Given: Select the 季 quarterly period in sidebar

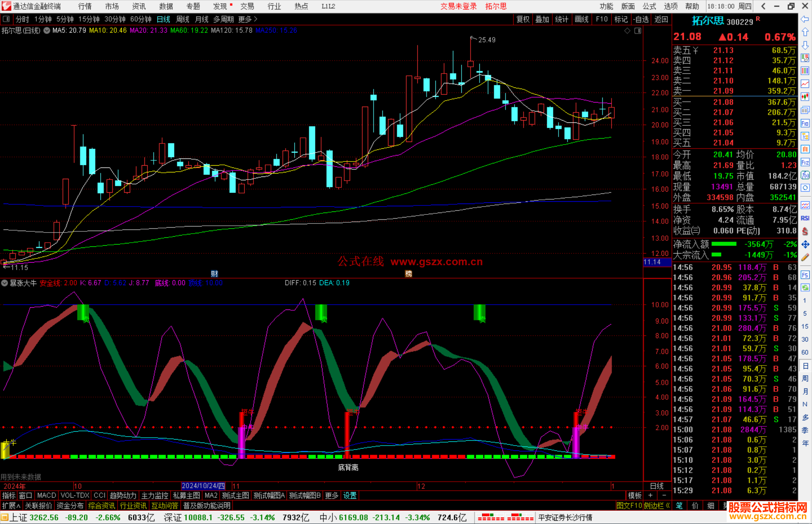Looking at the screenshot, I should click(805, 430).
